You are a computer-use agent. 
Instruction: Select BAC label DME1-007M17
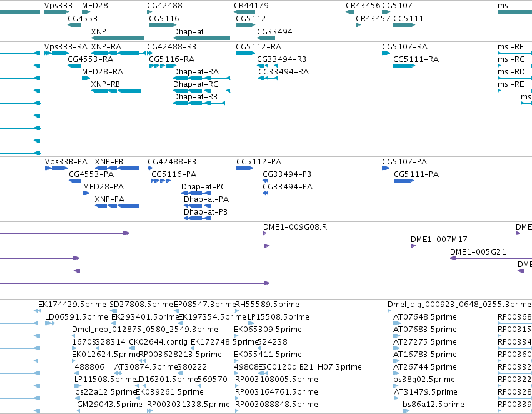coord(439,240)
